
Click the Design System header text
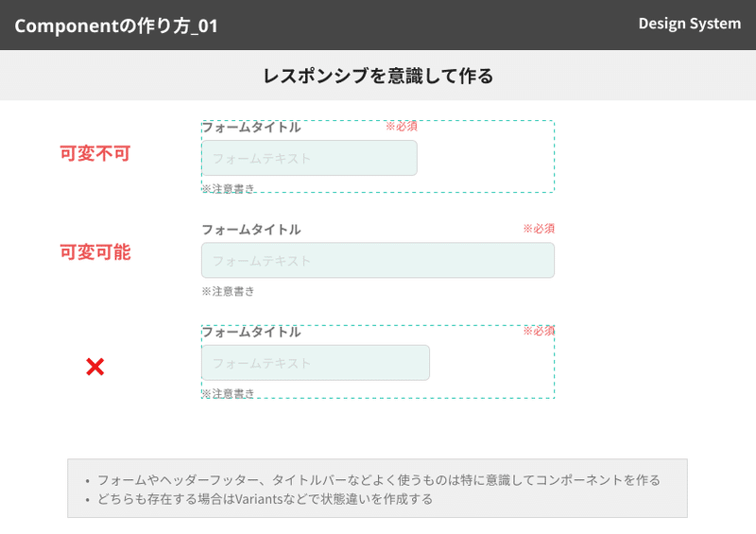pos(690,24)
